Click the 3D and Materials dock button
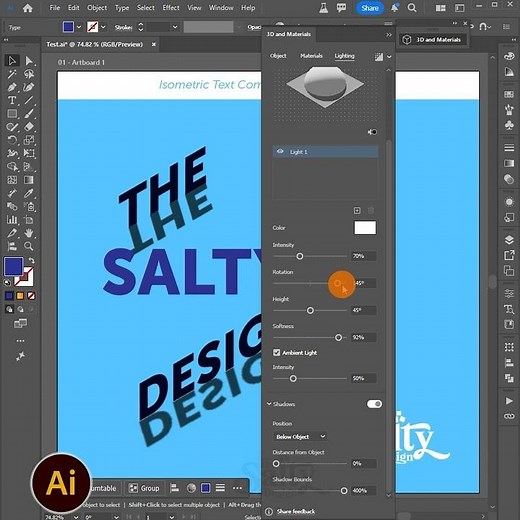 pos(433,40)
